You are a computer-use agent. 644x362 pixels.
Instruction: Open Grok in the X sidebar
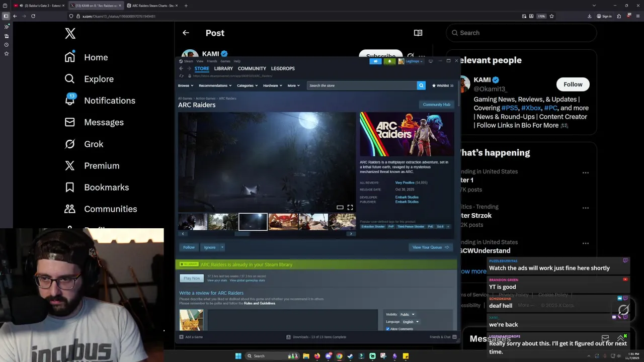(x=84, y=144)
